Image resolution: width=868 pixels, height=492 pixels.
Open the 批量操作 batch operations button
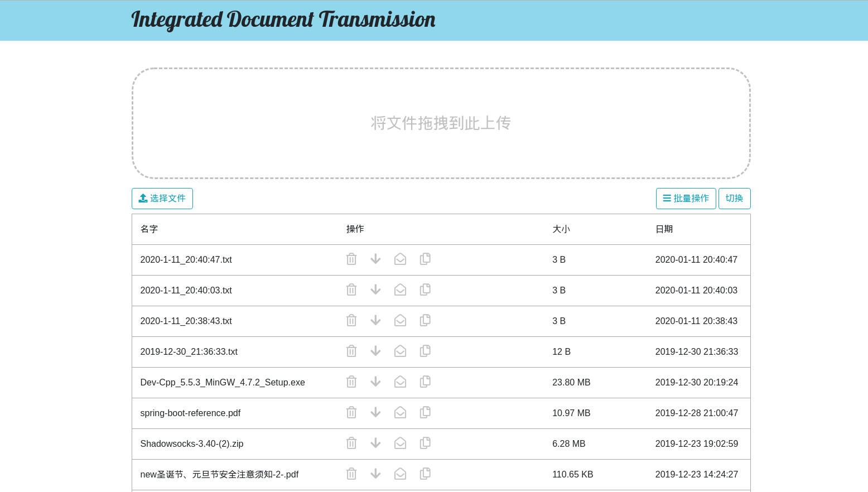(686, 199)
